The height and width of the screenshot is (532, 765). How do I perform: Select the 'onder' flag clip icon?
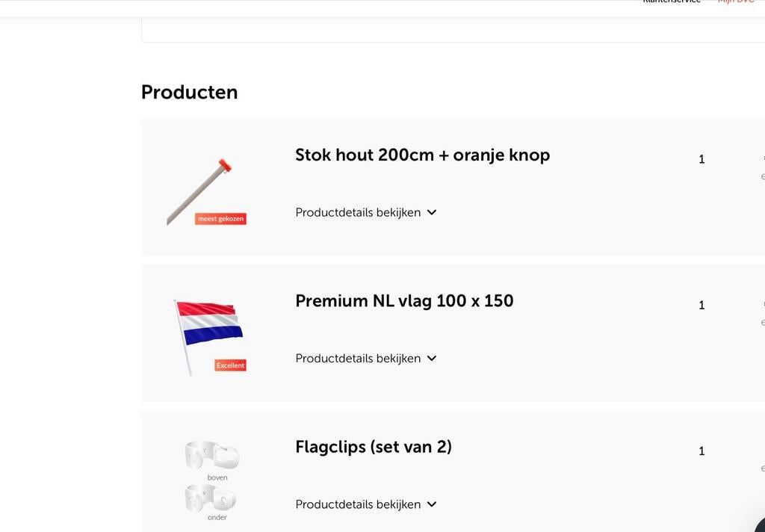click(211, 498)
